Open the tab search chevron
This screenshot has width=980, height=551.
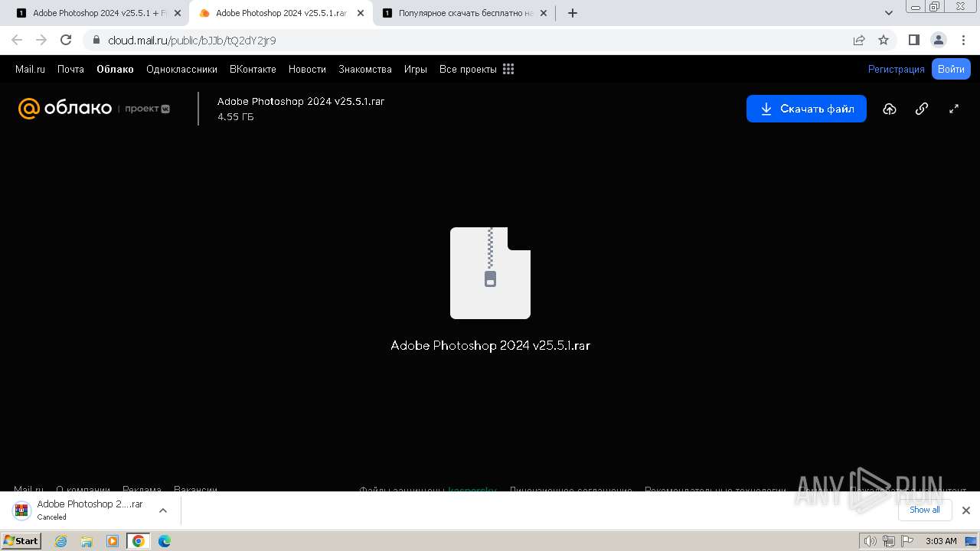[x=889, y=13]
